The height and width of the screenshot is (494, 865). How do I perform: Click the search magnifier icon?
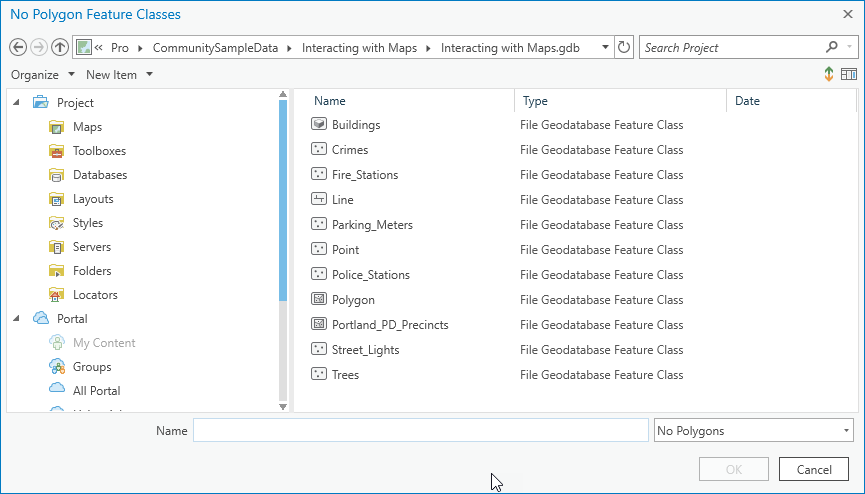coord(832,47)
